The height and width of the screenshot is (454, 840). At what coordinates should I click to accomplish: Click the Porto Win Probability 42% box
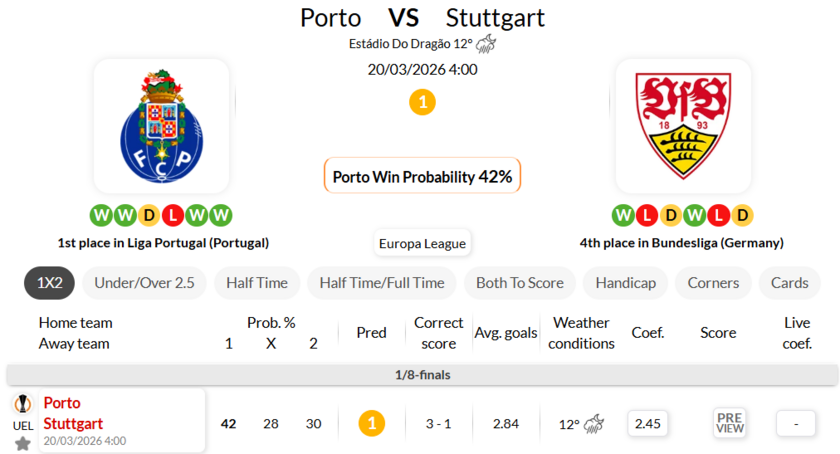point(422,177)
